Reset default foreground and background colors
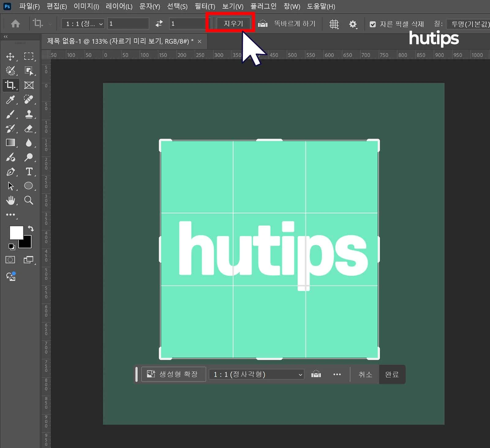 click(12, 247)
